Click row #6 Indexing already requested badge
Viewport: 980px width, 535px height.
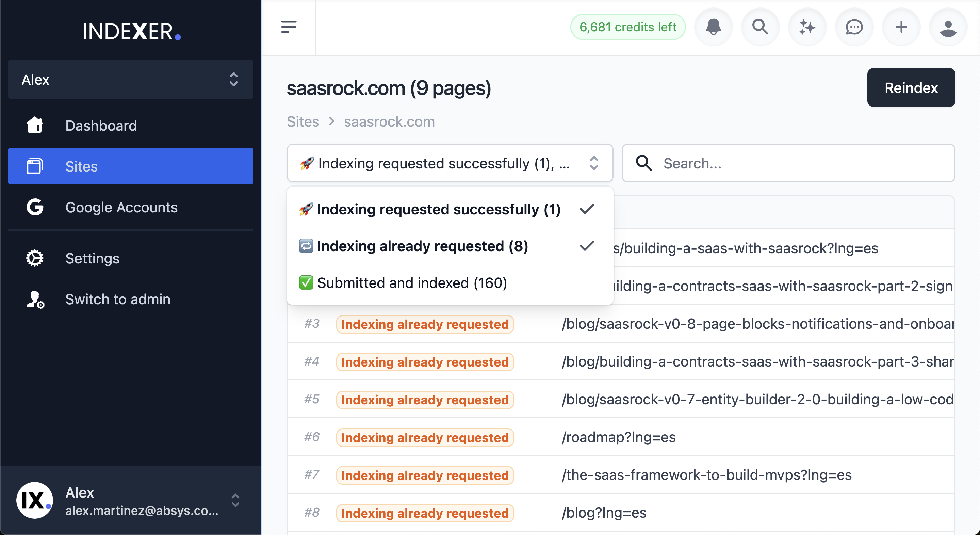click(425, 438)
